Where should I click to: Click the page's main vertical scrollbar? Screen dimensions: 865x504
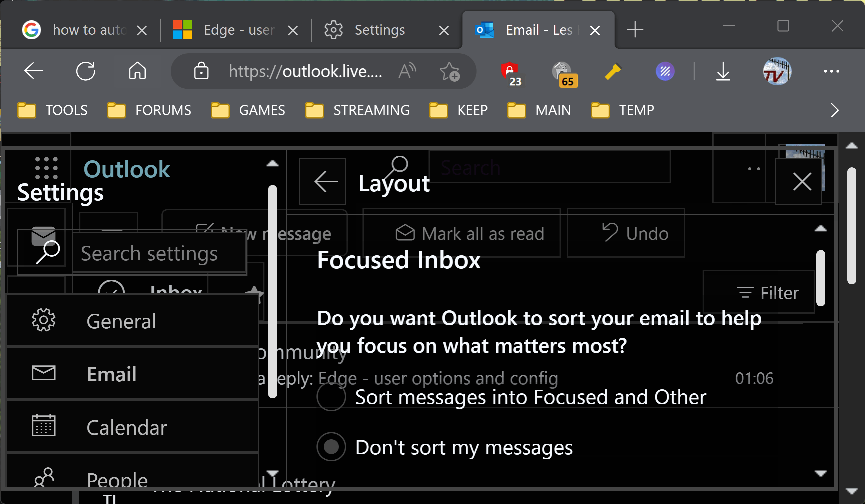click(852, 226)
